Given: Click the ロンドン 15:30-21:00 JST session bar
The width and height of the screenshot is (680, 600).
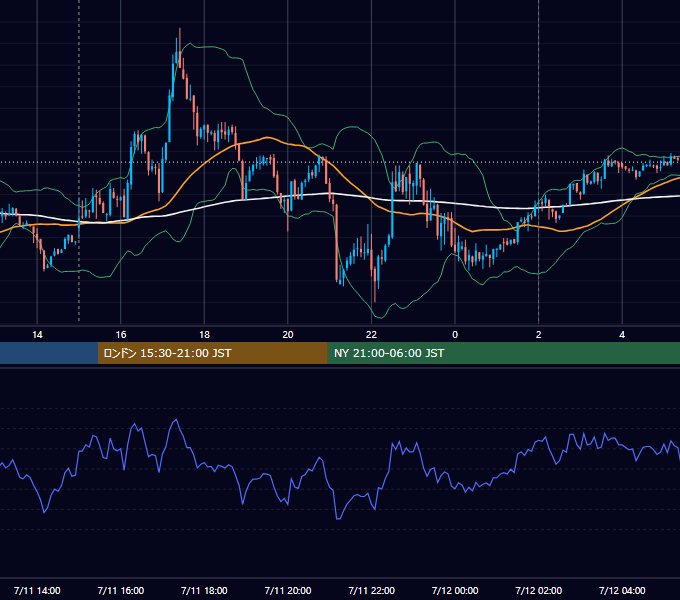Looking at the screenshot, I should (212, 353).
